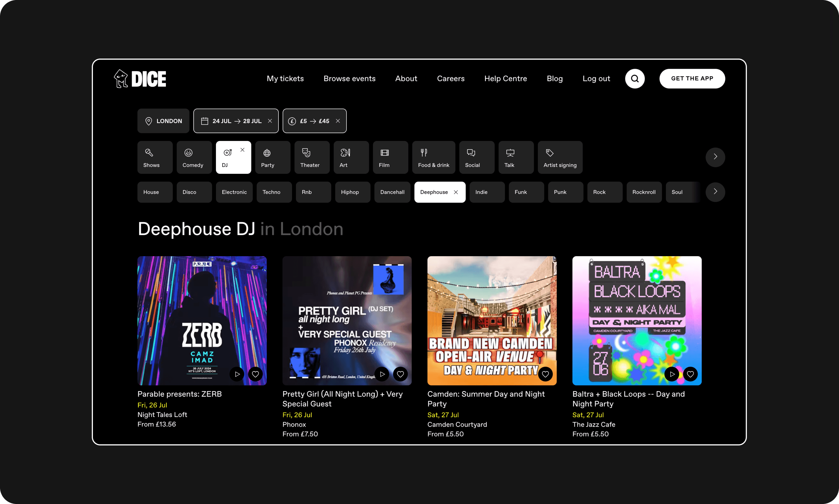Click the DICE logo

[140, 79]
